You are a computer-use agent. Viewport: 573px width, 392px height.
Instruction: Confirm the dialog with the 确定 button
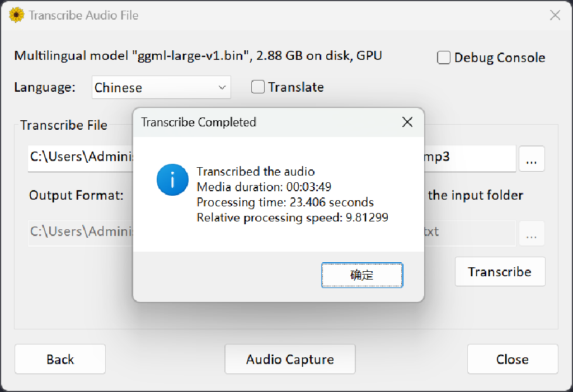362,275
